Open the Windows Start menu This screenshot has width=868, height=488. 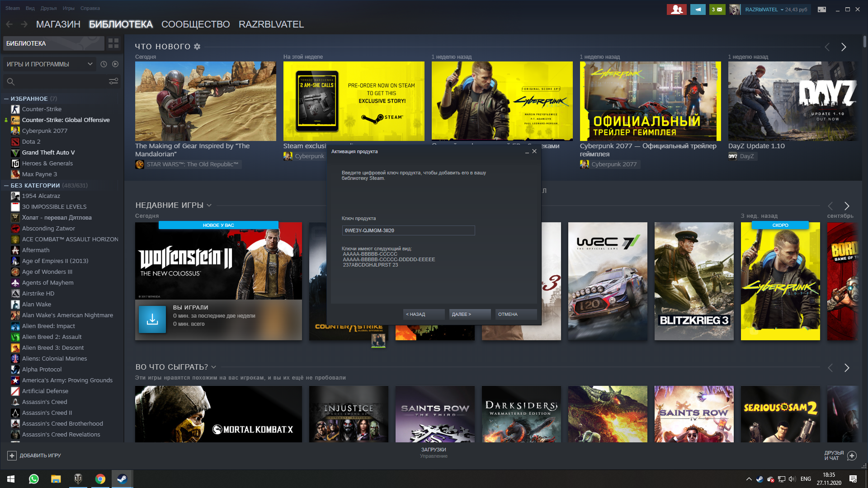(x=11, y=479)
